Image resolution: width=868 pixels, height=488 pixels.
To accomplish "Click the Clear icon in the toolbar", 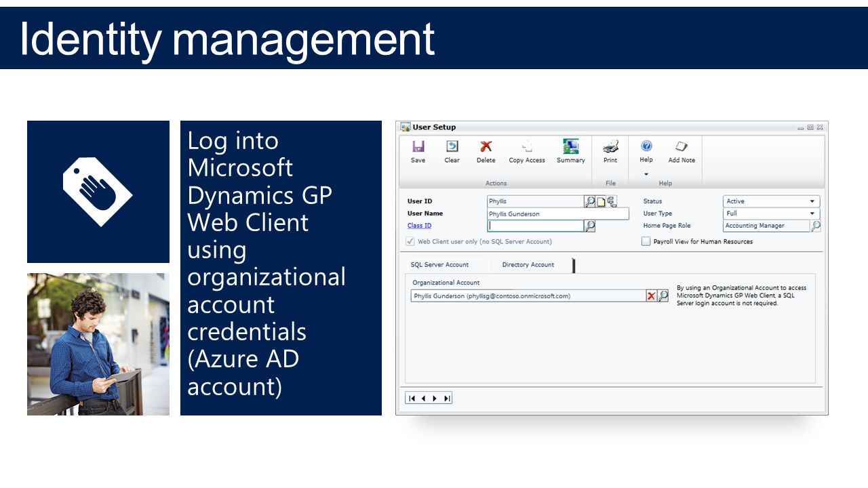I will point(452,146).
